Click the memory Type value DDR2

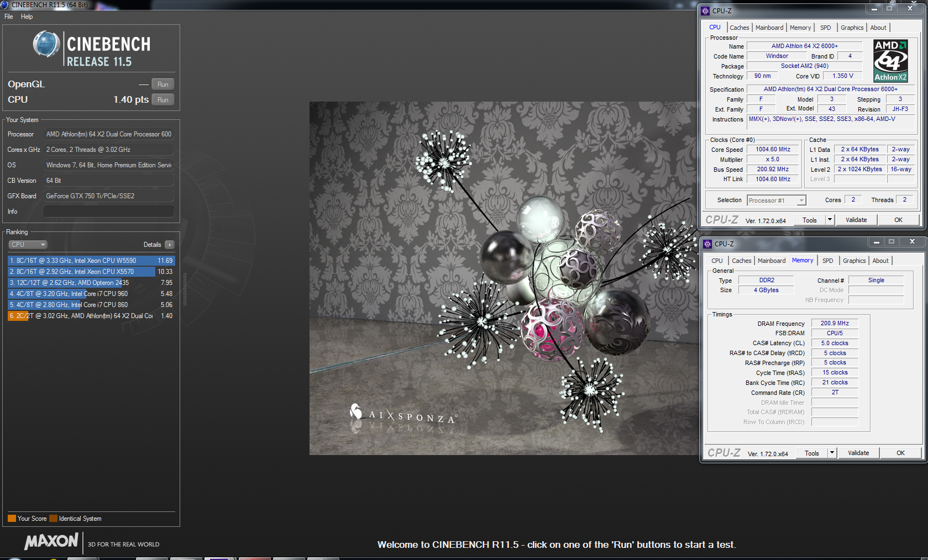(x=767, y=281)
